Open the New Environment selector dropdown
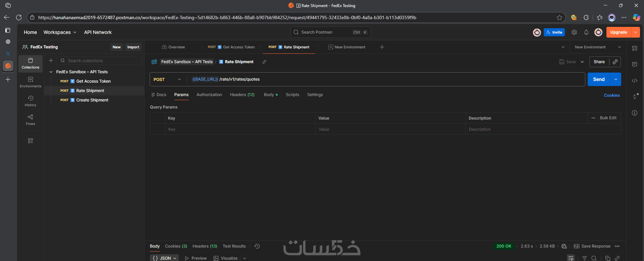Viewport: 644px width, 261px height. [x=598, y=47]
